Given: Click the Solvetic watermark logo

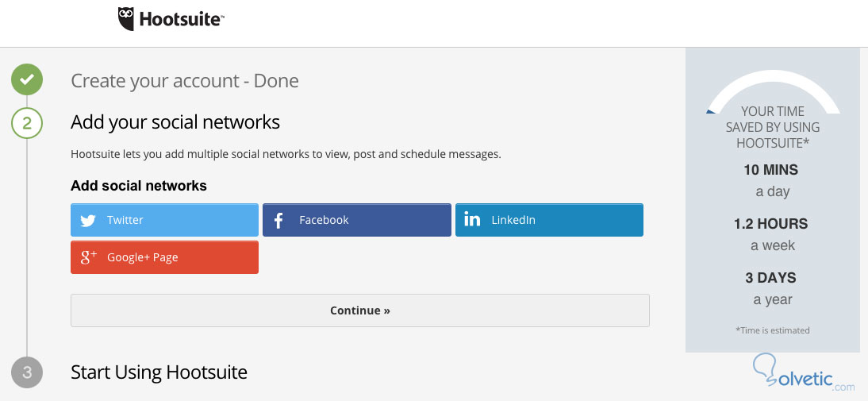Looking at the screenshot, I should (801, 375).
